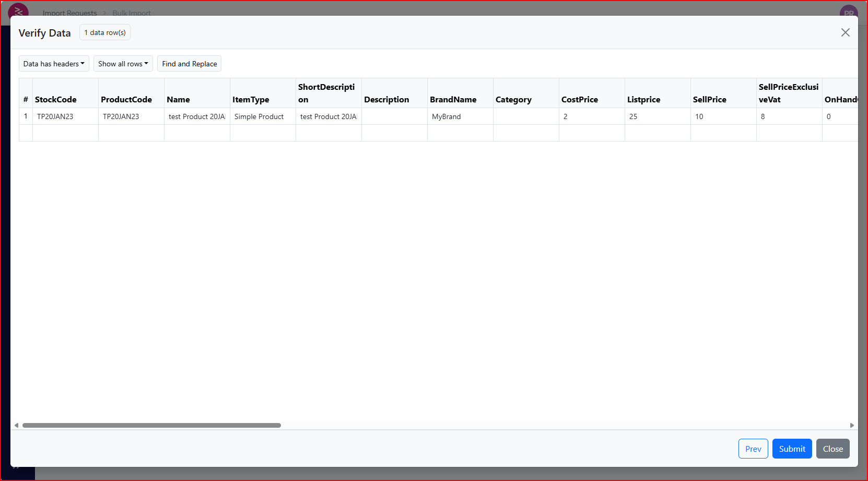The width and height of the screenshot is (868, 481).
Task: Select the StockCode column header
Action: point(56,99)
